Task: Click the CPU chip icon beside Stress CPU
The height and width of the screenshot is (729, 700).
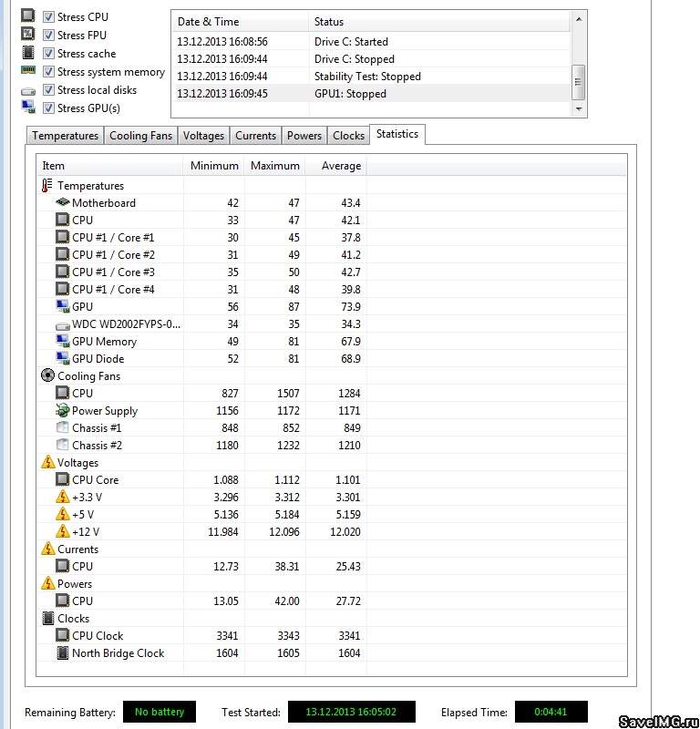Action: 28,15
